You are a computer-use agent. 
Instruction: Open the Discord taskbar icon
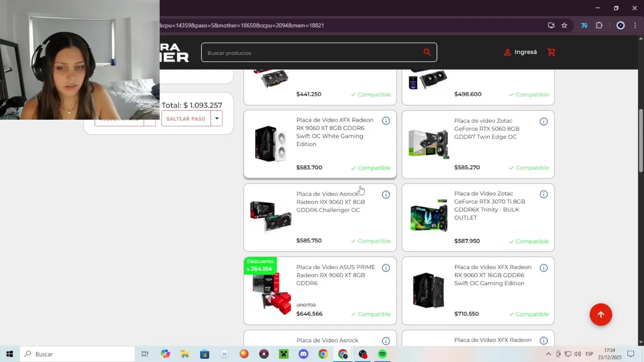click(303, 354)
